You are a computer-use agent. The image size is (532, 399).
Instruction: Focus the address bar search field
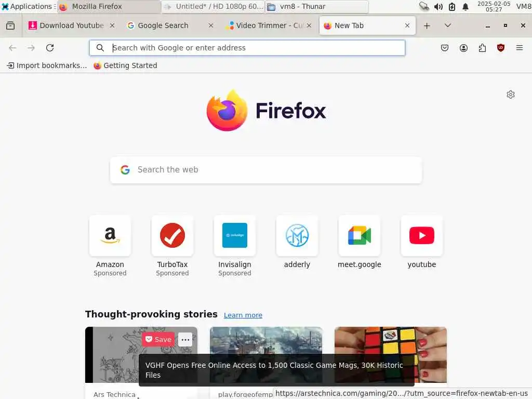247,48
